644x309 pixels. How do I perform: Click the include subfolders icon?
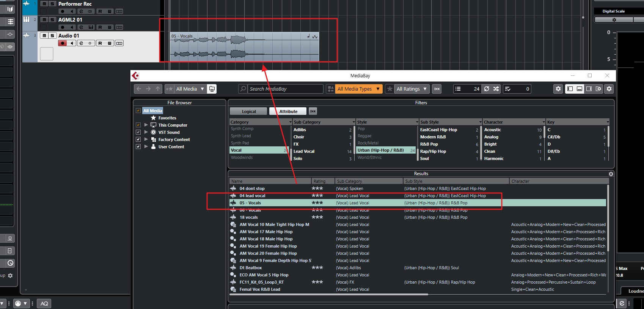(x=212, y=89)
